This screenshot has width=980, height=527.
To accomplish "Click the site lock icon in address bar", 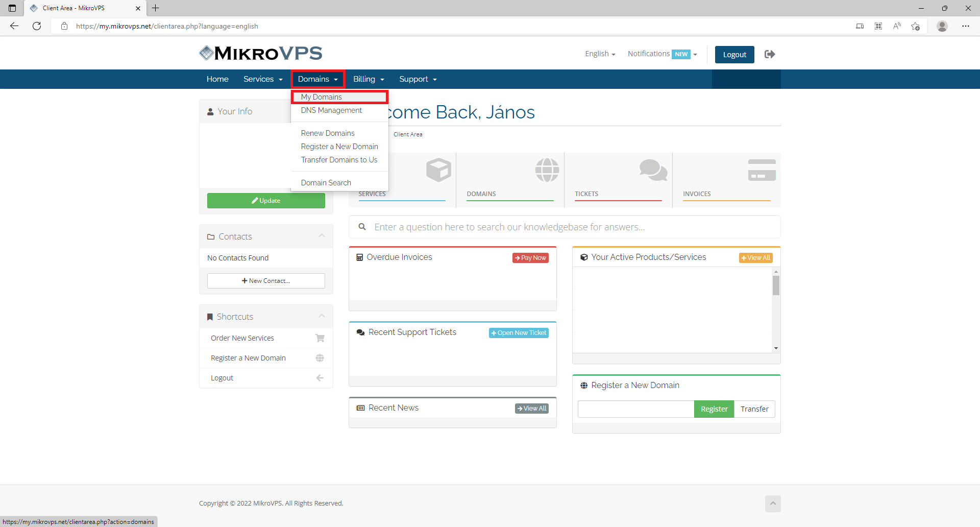I will 64,26.
